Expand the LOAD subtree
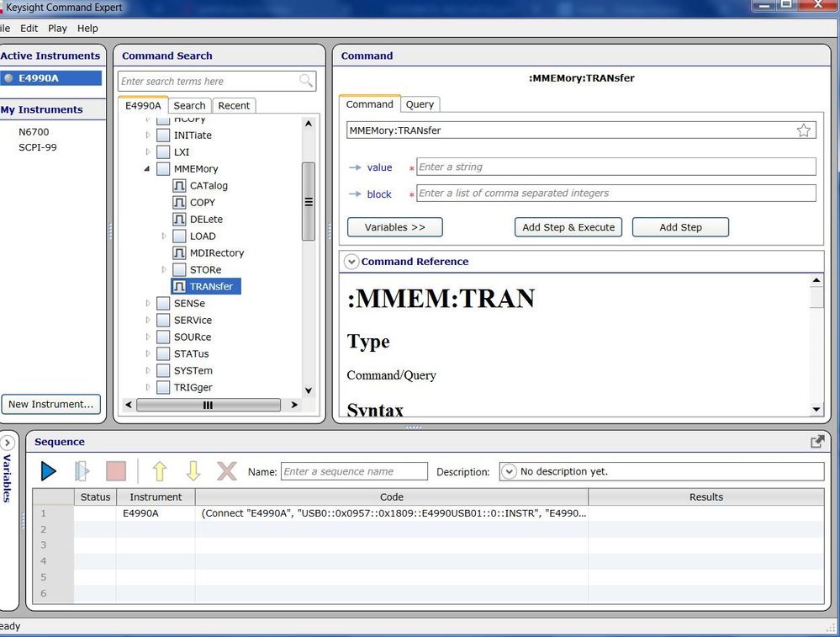This screenshot has height=637, width=840. click(164, 236)
